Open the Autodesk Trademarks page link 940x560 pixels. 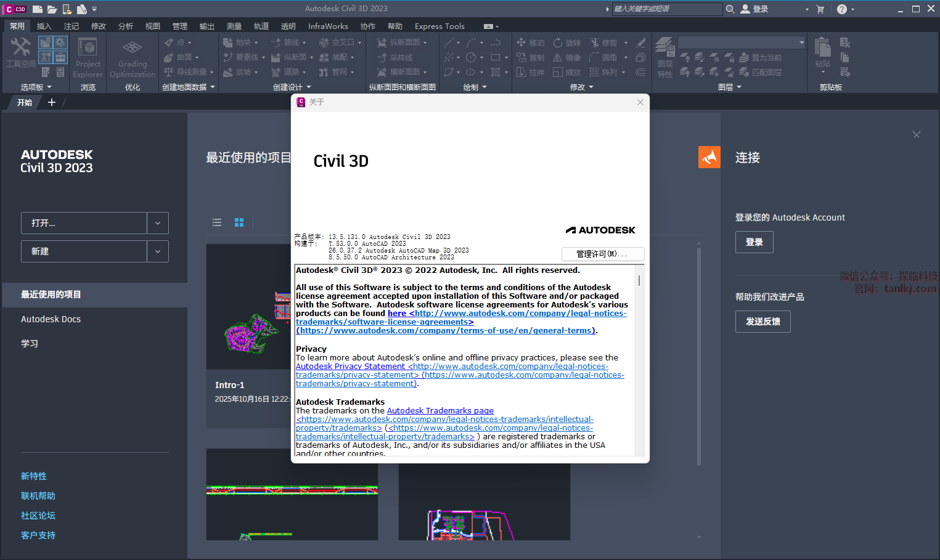pyautogui.click(x=440, y=411)
